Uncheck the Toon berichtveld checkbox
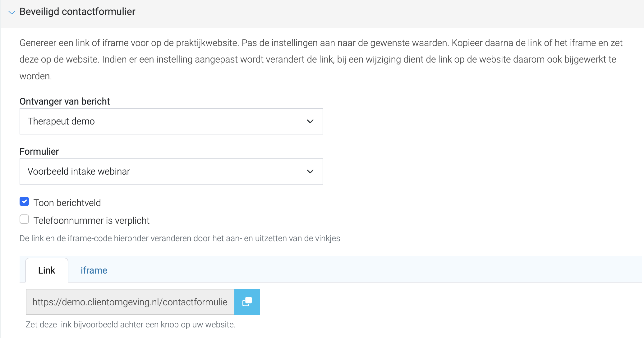Image resolution: width=644 pixels, height=338 pixels. coord(24,202)
